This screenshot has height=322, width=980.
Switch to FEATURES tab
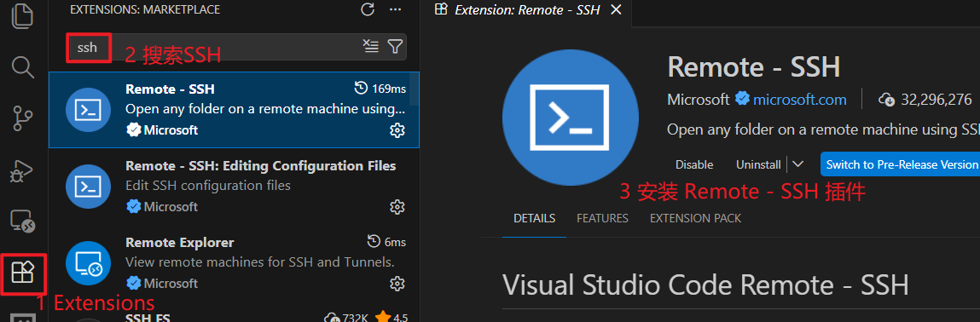602,218
